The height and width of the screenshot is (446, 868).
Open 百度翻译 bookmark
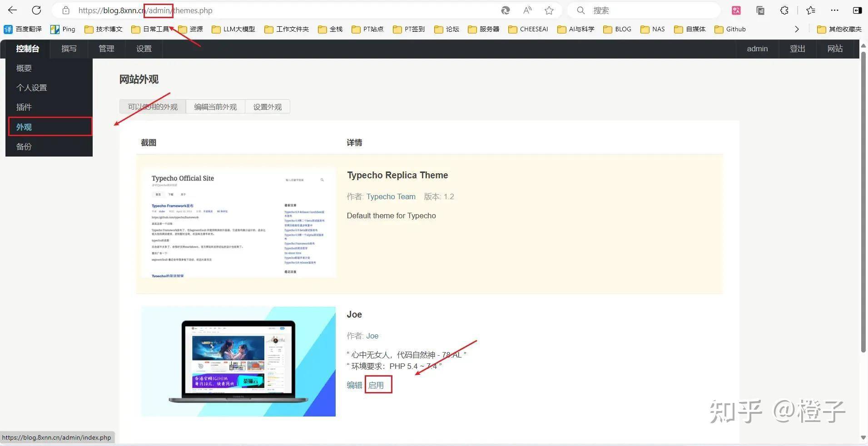(23, 29)
